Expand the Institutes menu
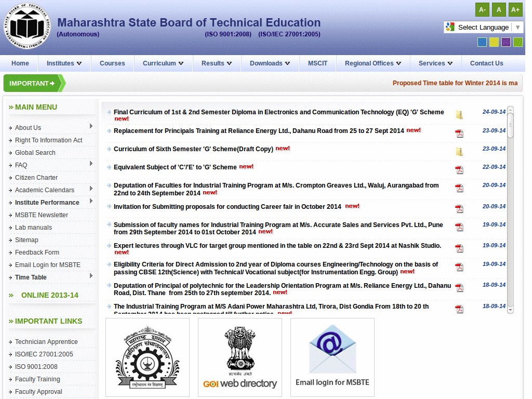532x399 pixels. click(64, 63)
